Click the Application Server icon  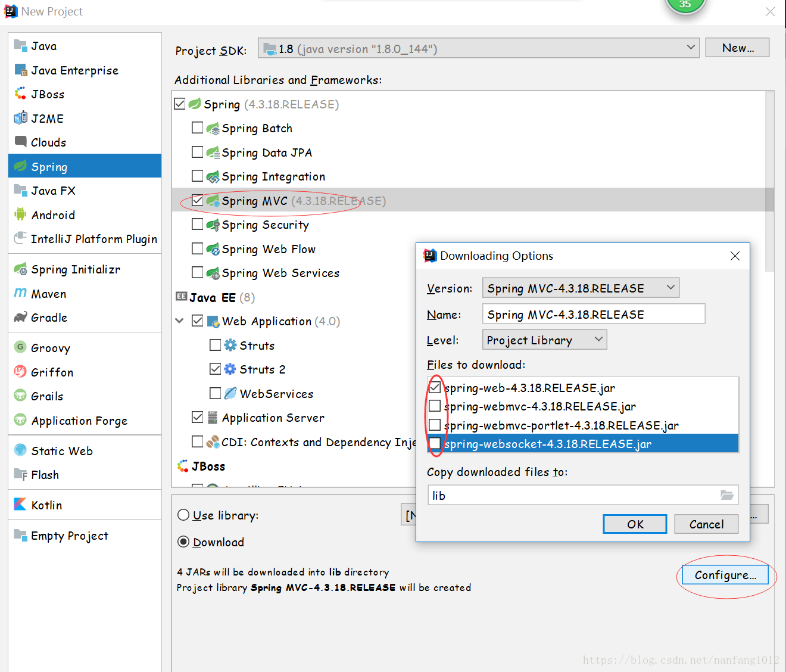pyautogui.click(x=213, y=418)
